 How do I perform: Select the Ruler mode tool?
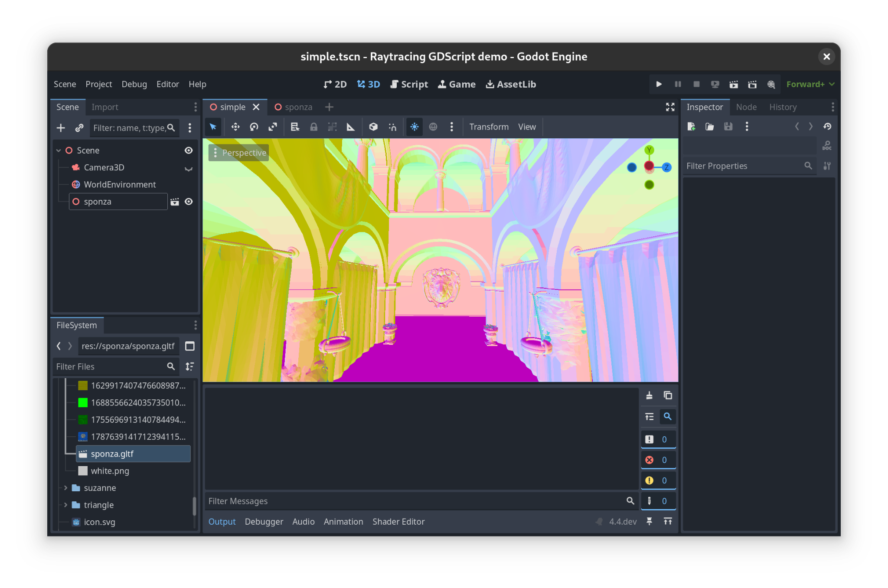[350, 127]
